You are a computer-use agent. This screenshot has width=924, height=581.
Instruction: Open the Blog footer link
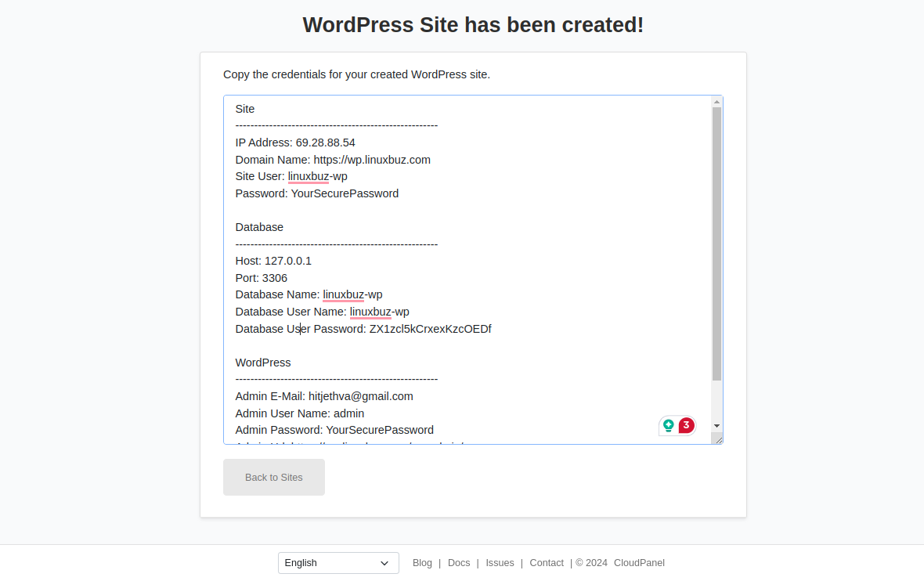[x=422, y=563]
